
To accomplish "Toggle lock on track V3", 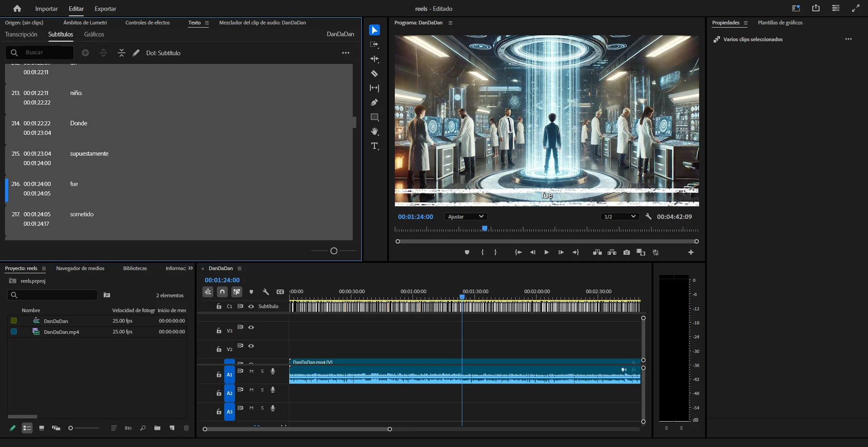I will (x=219, y=331).
